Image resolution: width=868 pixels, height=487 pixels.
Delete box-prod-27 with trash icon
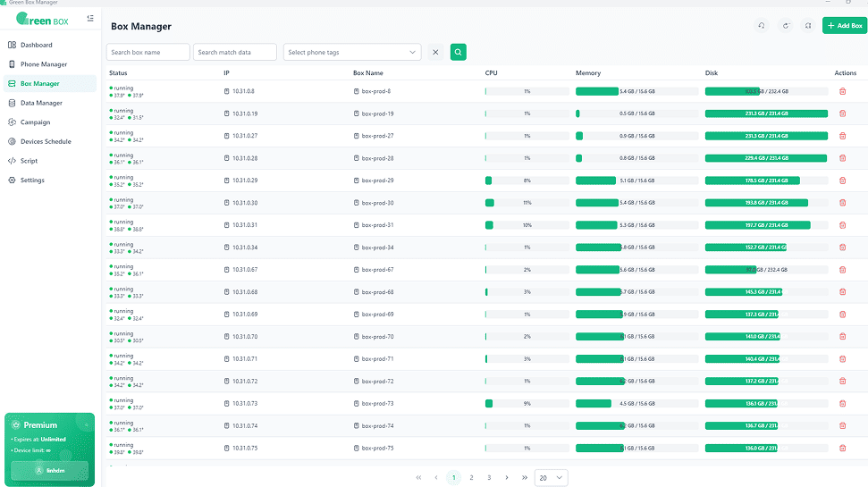843,136
